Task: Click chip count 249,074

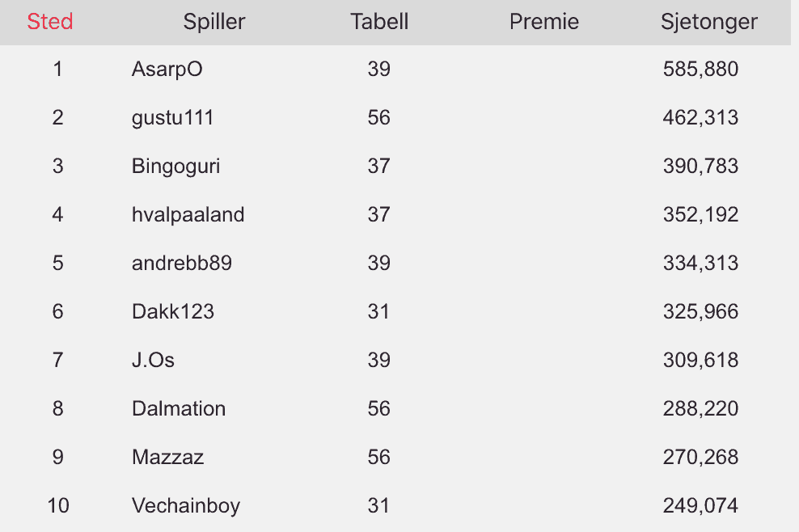Action: pos(700,505)
